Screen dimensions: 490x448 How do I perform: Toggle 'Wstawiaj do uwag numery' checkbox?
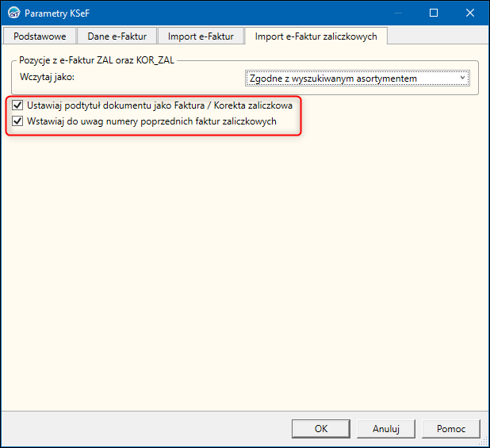click(18, 121)
